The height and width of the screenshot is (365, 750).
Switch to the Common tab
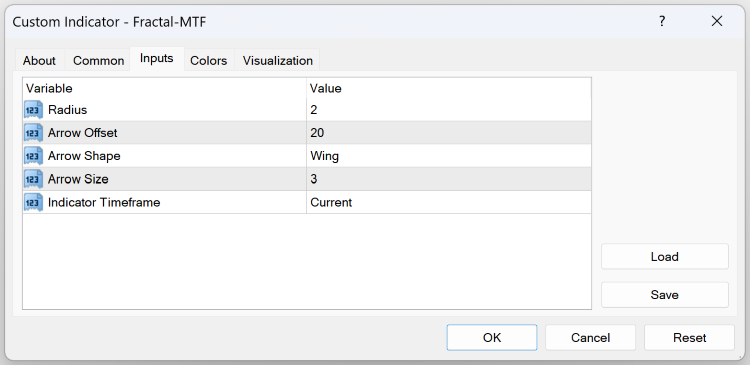(99, 61)
